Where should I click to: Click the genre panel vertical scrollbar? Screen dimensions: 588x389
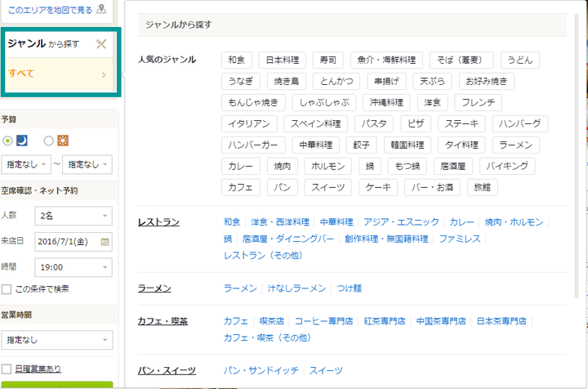(x=576, y=155)
